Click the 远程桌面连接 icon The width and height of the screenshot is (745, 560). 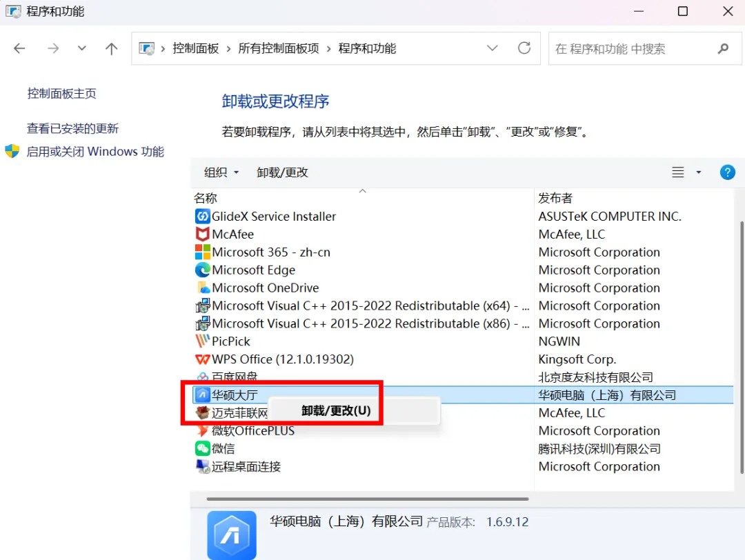(x=203, y=466)
